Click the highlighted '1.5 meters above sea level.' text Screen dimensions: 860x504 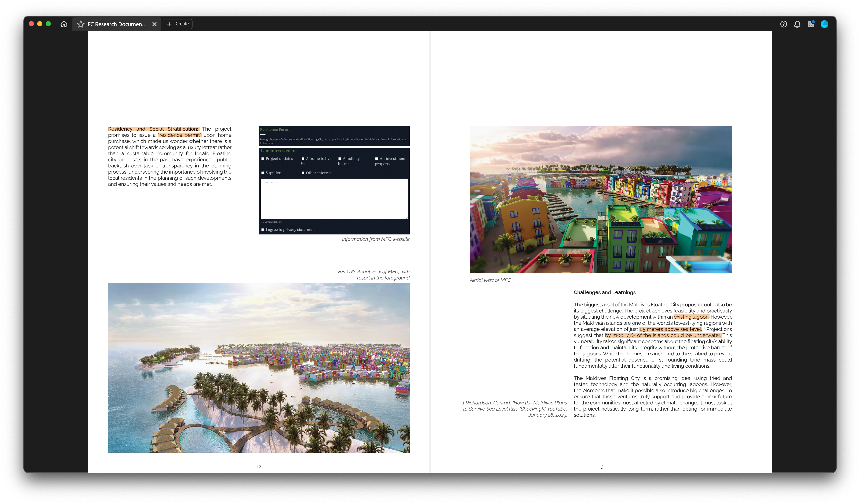click(x=671, y=329)
